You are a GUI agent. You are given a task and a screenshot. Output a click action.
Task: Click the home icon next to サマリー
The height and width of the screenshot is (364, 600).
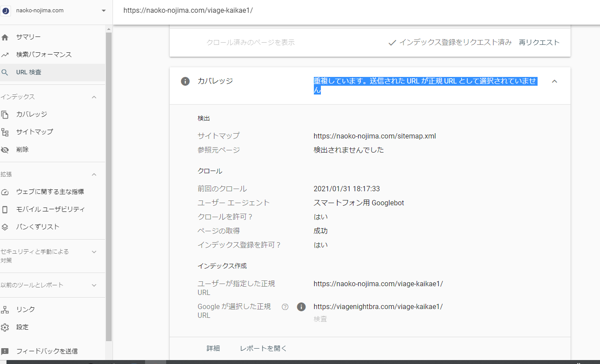[5, 37]
